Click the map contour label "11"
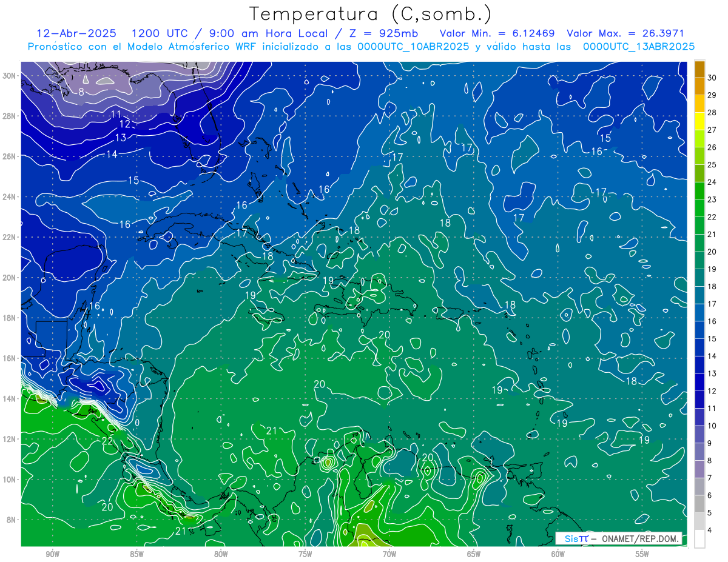 [x=116, y=114]
